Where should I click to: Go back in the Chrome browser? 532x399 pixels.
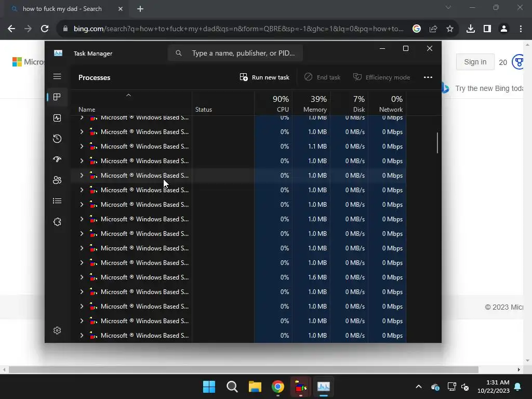coord(11,29)
